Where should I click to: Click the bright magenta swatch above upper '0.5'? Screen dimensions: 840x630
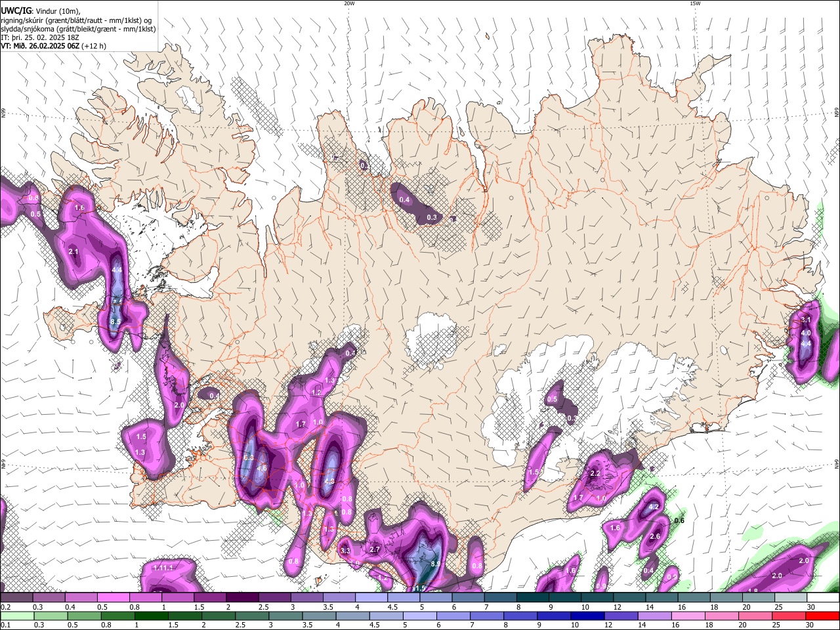113,598
